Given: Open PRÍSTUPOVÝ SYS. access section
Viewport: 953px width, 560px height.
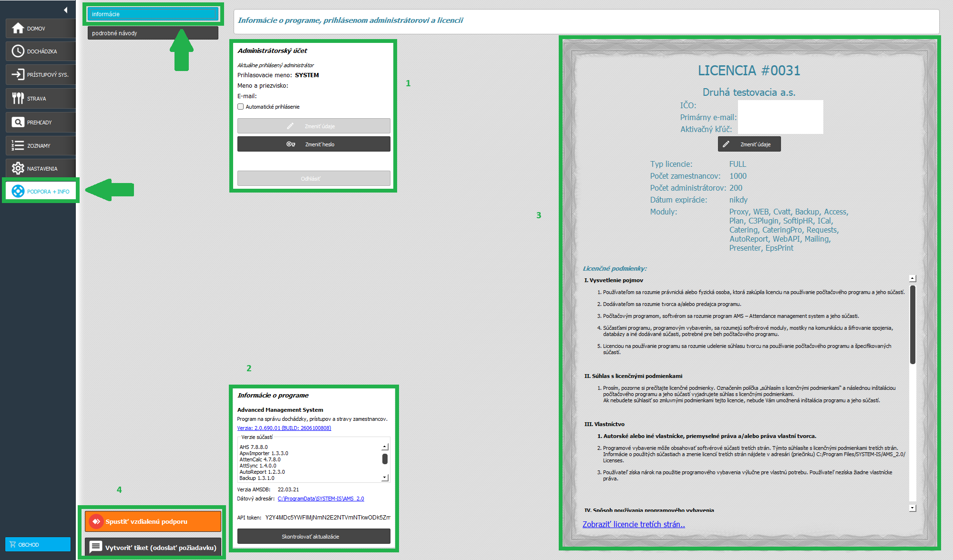Looking at the screenshot, I should [41, 75].
